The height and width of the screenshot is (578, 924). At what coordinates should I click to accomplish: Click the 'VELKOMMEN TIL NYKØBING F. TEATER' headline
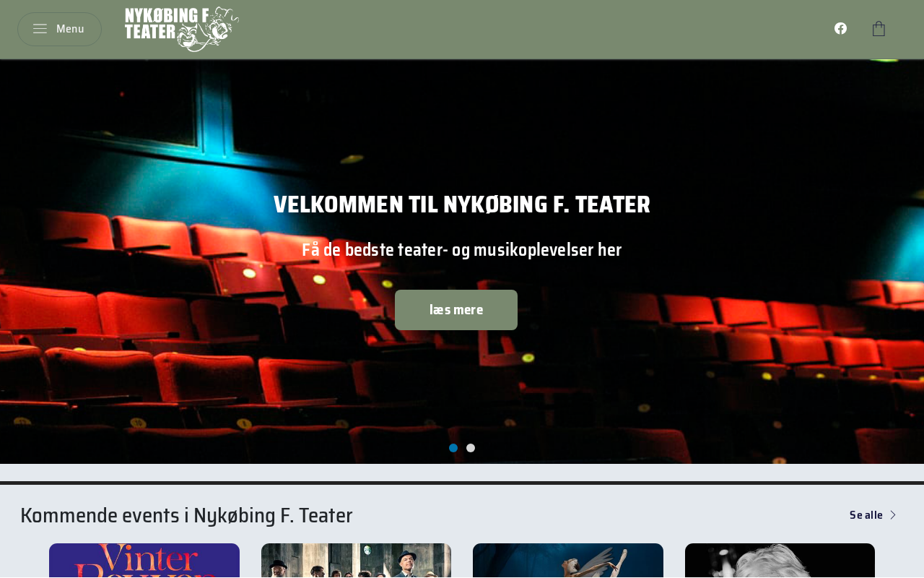pos(462,204)
